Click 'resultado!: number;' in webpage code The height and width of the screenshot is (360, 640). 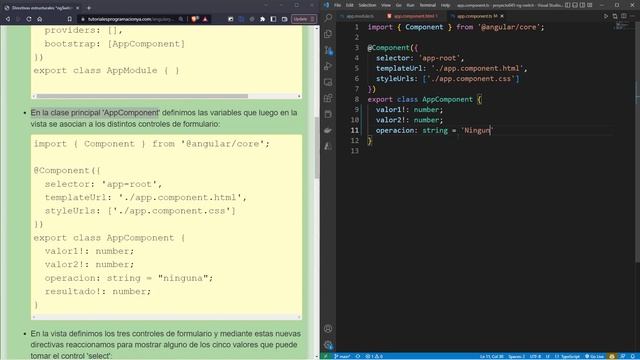[x=98, y=291]
